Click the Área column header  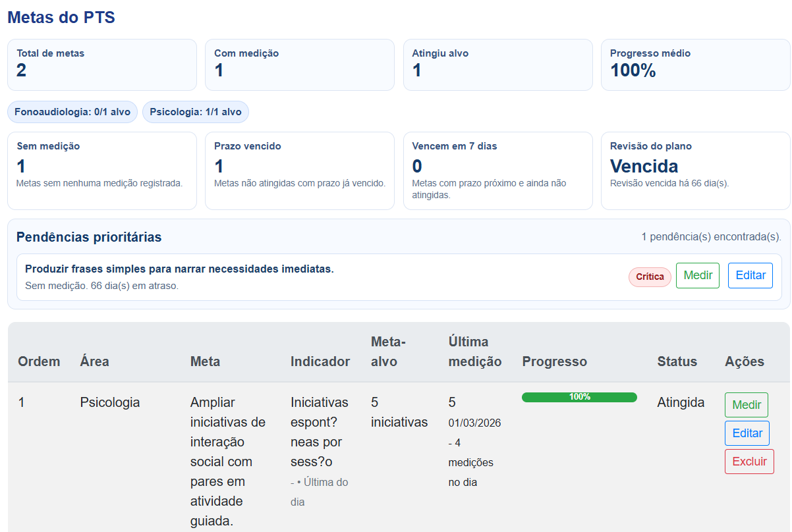click(95, 361)
